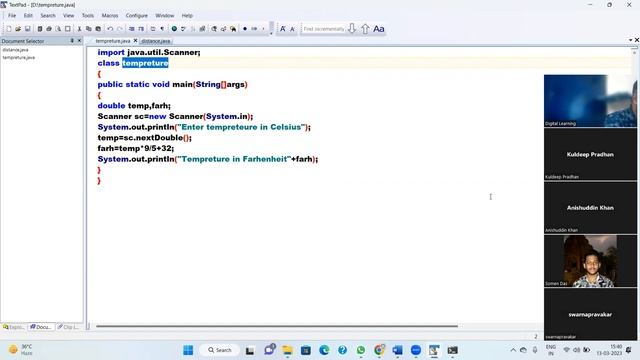Play back macro from toolbar
The height and width of the screenshot is (360, 640).
pos(254,29)
